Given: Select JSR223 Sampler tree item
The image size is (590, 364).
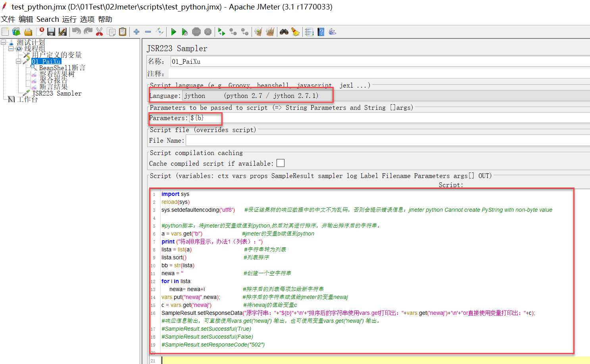Looking at the screenshot, I should click(57, 93).
